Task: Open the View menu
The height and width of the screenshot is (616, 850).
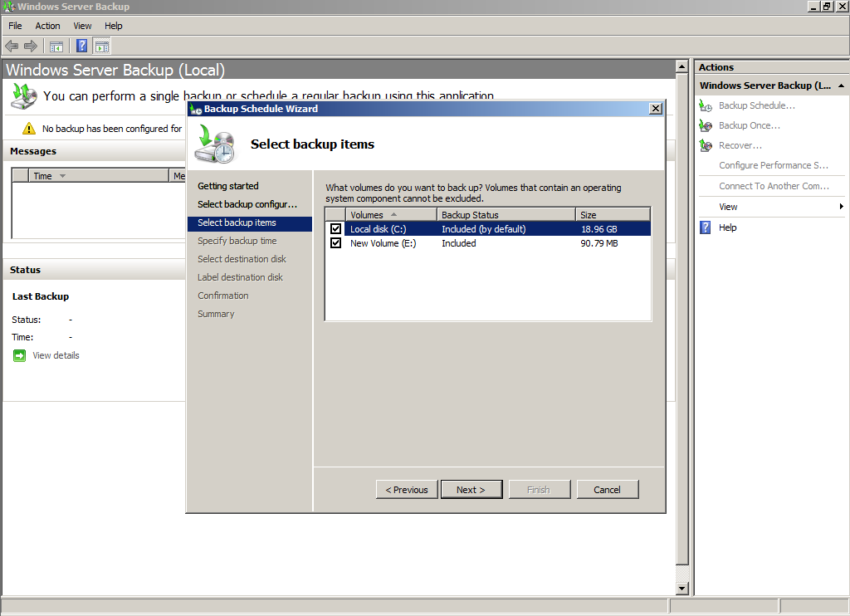Action: pyautogui.click(x=82, y=26)
